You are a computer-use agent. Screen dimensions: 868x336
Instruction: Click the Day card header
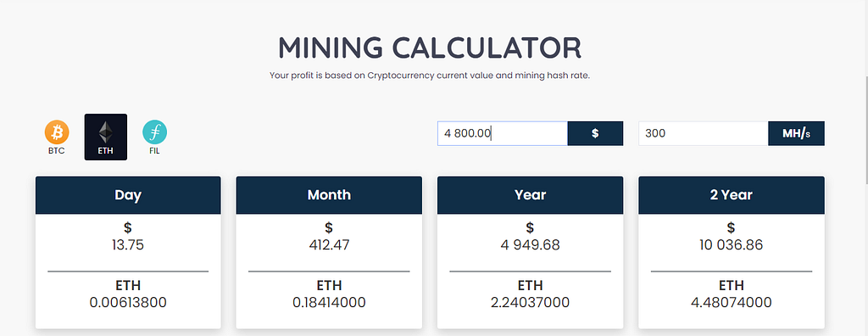pos(128,195)
